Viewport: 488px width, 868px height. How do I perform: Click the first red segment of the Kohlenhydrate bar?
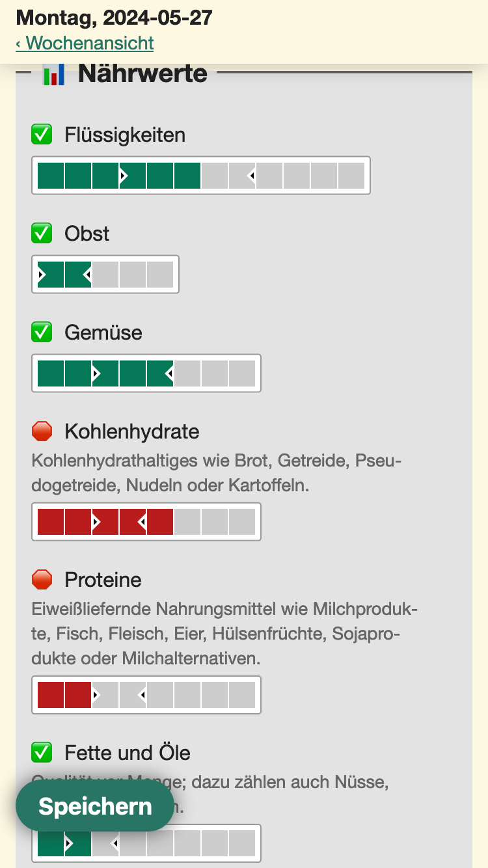pyautogui.click(x=51, y=522)
